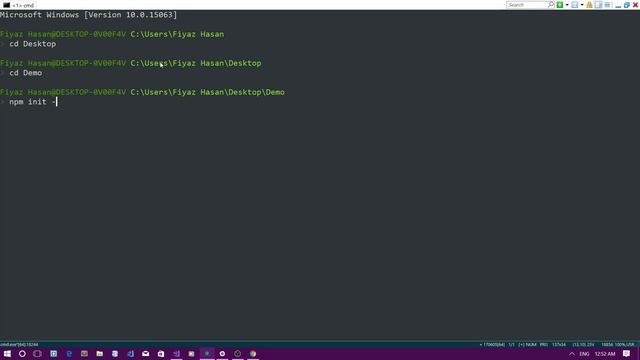Open Mail app from taskbar

pyautogui.click(x=145, y=354)
